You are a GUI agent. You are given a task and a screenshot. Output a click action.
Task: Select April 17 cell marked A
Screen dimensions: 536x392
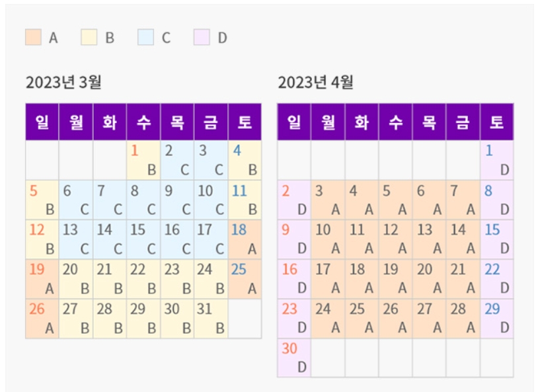pos(328,279)
